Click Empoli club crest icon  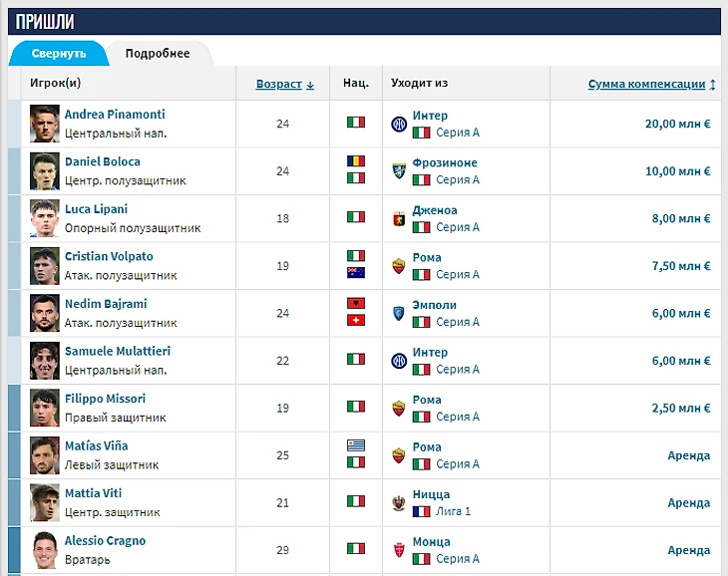pos(399,314)
